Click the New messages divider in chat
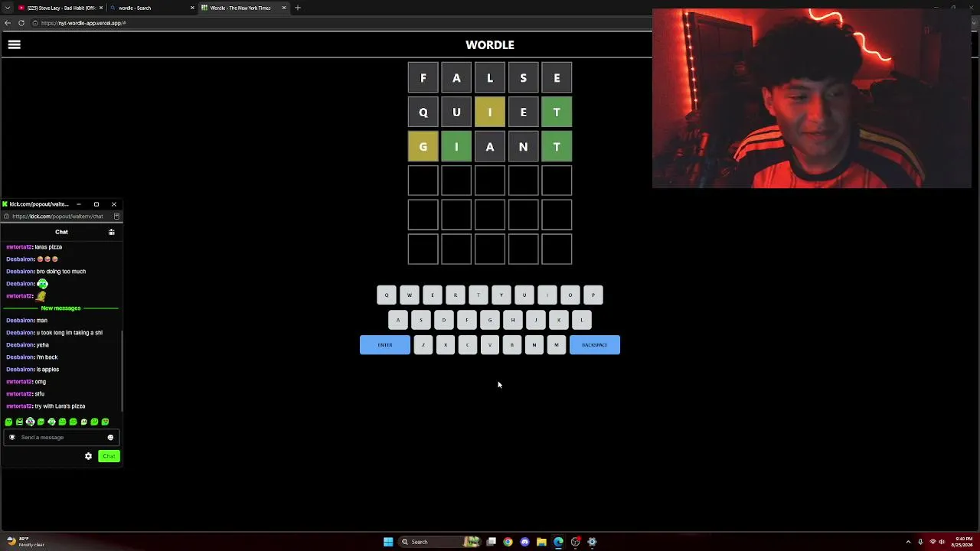The width and height of the screenshot is (980, 551). pos(61,308)
